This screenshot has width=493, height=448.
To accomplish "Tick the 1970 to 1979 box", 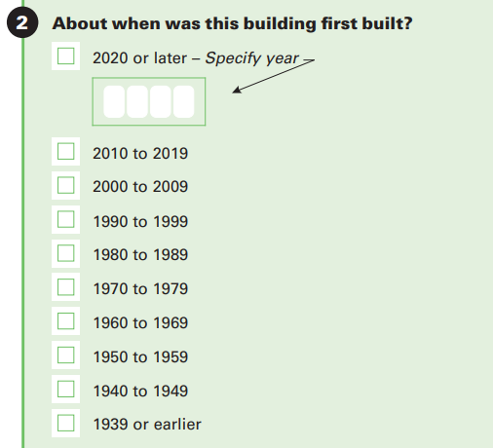I will [65, 287].
